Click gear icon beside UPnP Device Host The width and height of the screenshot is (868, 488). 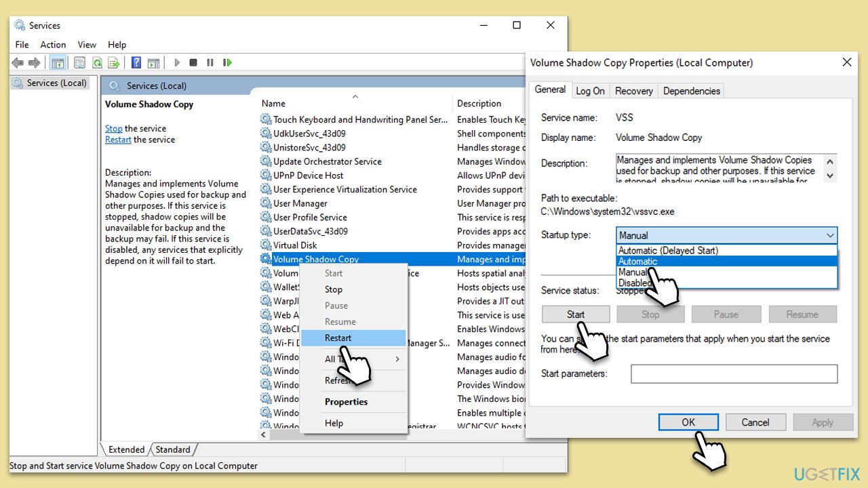coord(266,176)
